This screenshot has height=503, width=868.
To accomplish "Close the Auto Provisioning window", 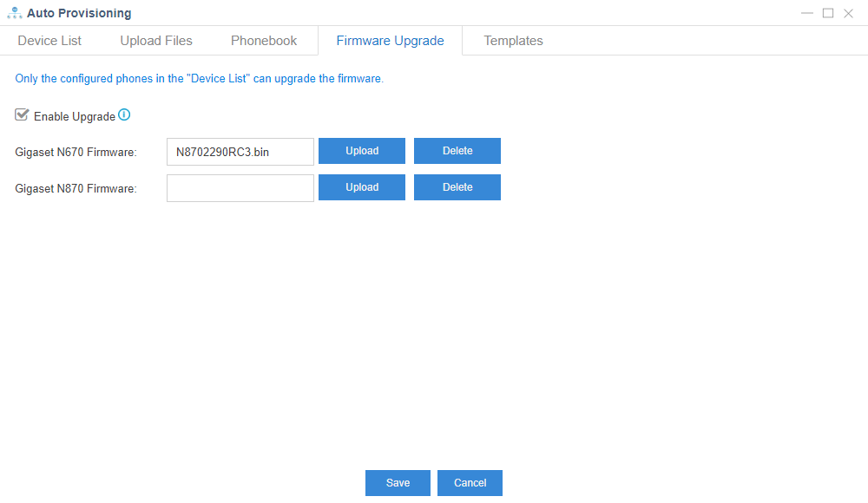I will (x=848, y=13).
